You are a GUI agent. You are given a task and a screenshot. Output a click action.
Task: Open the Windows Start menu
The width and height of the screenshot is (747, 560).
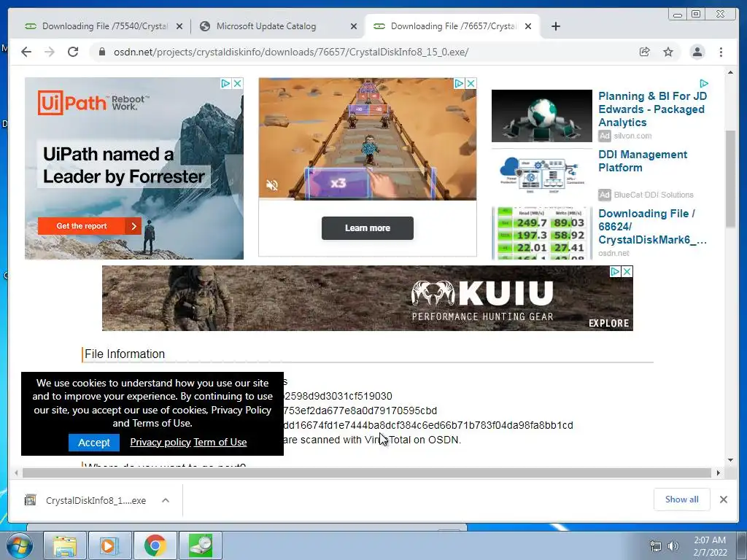pyautogui.click(x=20, y=545)
